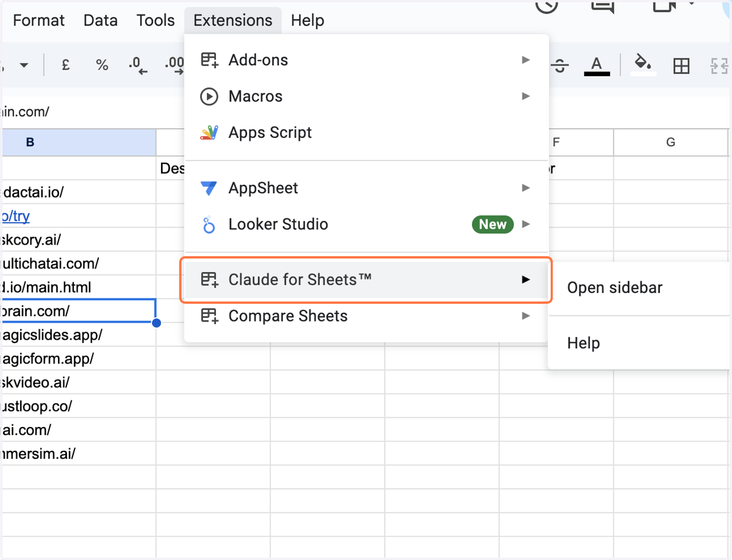Select cell containing skvideo.ai/
This screenshot has width=732, height=560.
point(79,382)
